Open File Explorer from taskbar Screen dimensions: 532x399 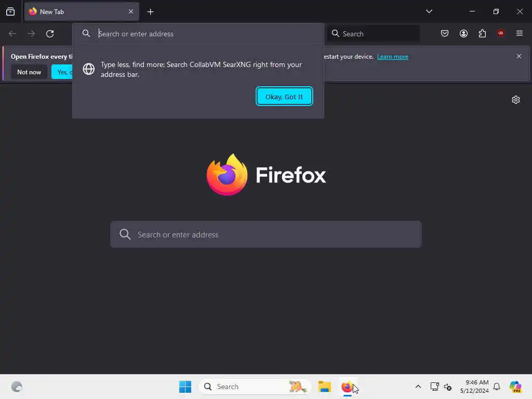pos(324,387)
